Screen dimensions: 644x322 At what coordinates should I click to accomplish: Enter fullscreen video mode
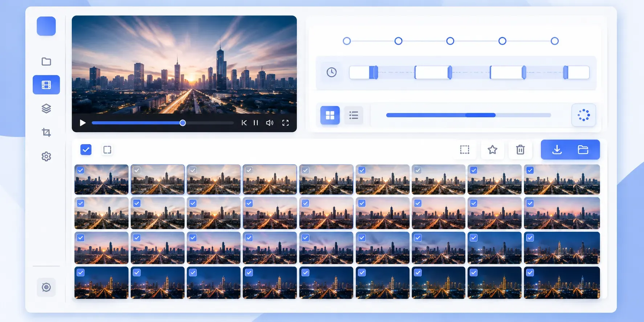coord(285,123)
